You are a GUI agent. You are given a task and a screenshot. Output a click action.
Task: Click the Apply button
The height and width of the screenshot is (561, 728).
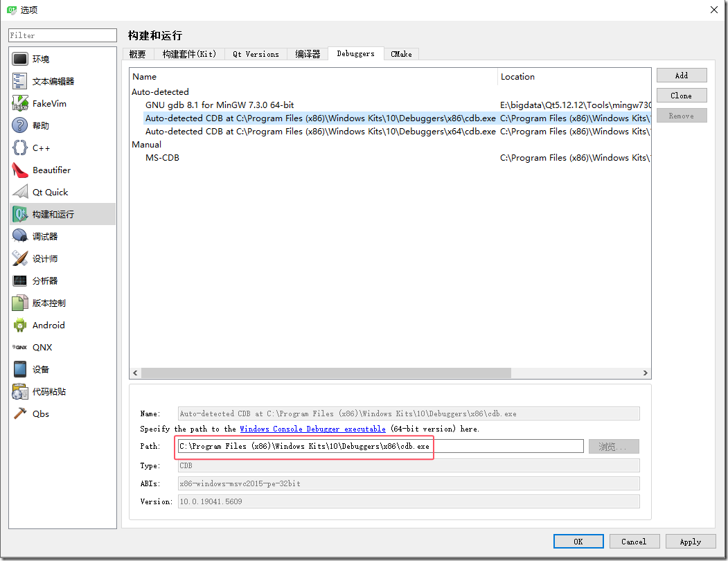[691, 542]
